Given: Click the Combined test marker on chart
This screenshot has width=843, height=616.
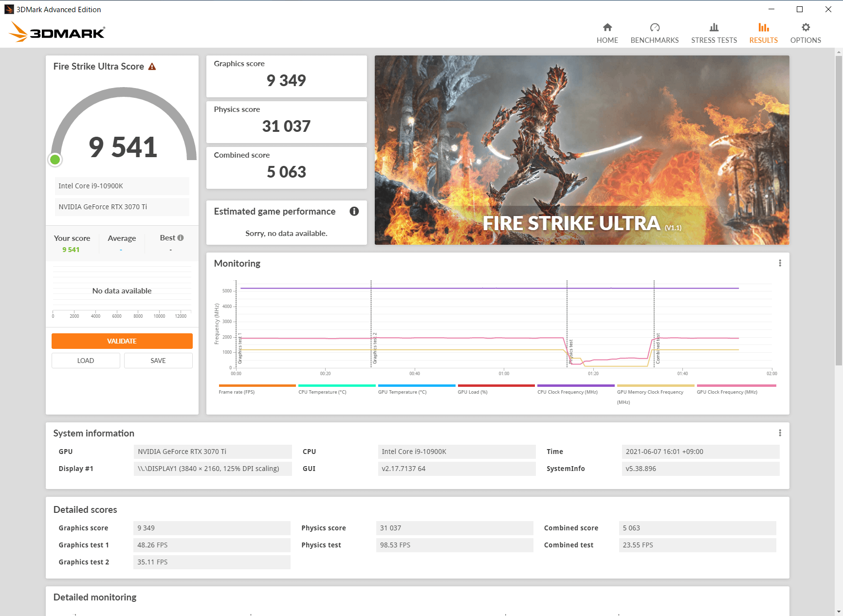Looking at the screenshot, I should pyautogui.click(x=655, y=324).
